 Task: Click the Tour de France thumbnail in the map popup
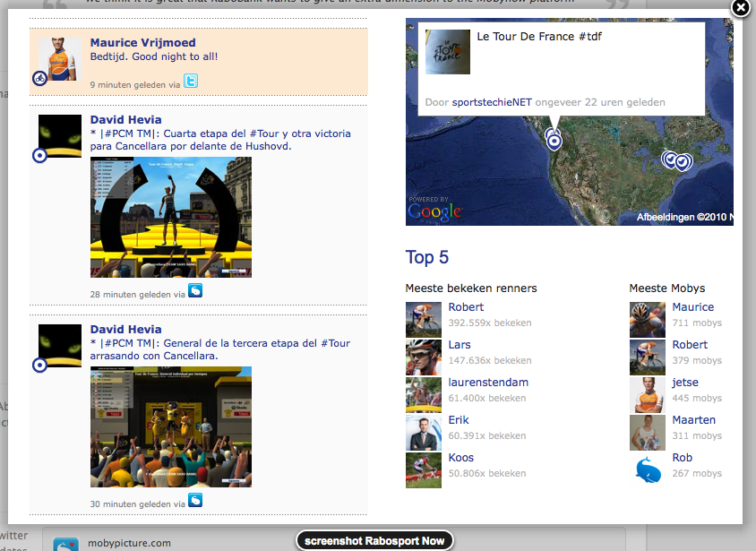pos(448,53)
